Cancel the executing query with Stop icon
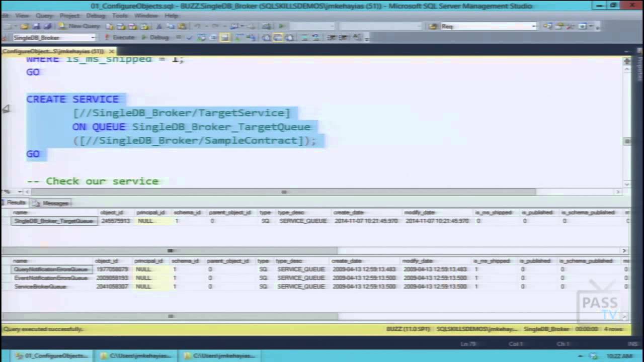The height and width of the screenshot is (362, 644). click(x=178, y=37)
